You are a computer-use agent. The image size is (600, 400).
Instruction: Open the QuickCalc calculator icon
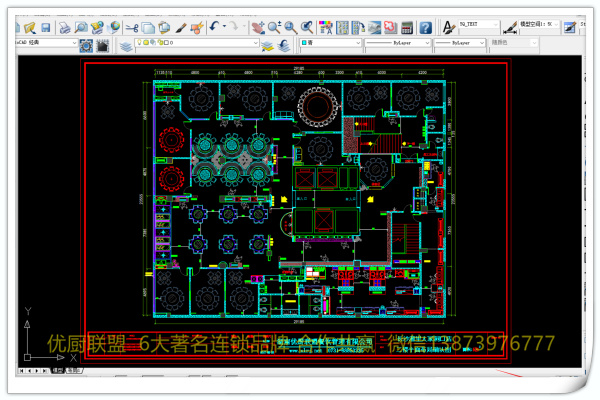407,27
